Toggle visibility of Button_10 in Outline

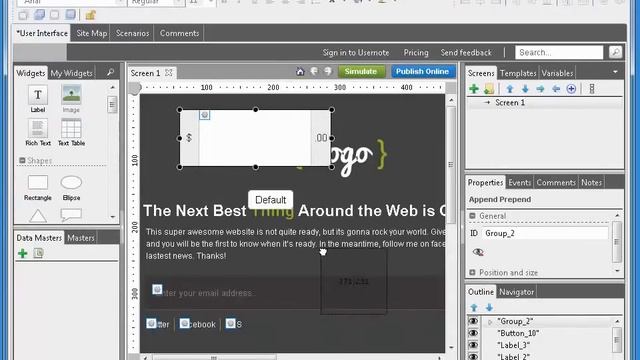pos(473,333)
